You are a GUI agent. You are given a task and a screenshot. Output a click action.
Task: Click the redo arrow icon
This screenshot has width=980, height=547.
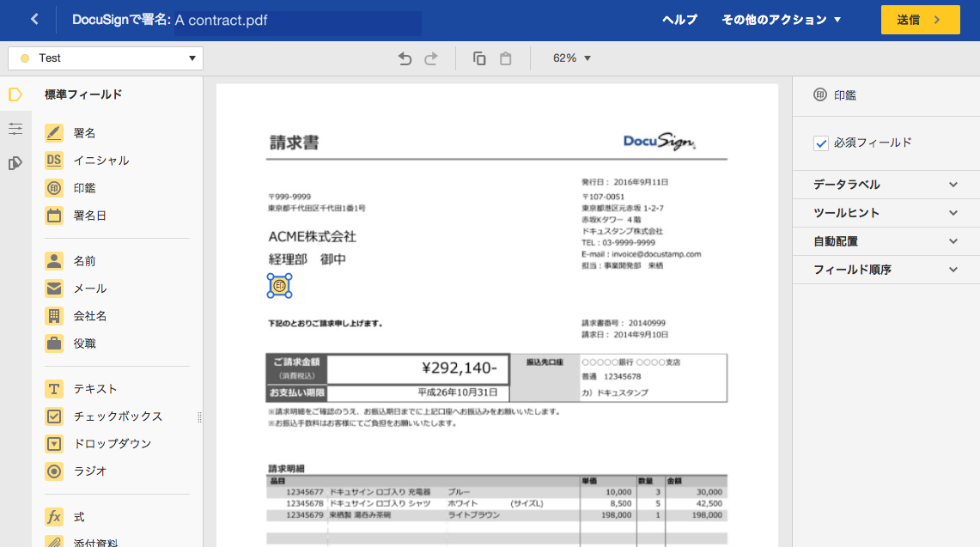pyautogui.click(x=431, y=58)
